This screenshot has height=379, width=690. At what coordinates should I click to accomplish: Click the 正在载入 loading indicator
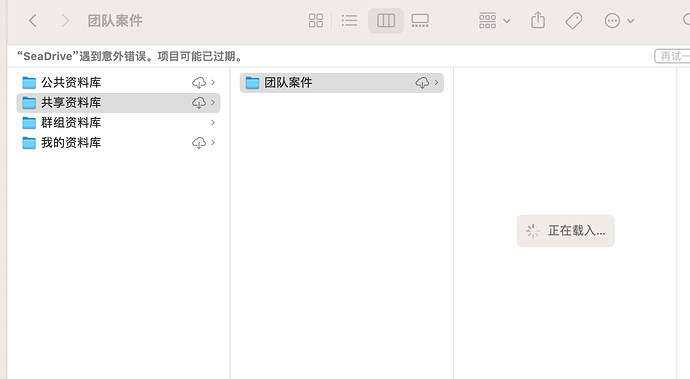coord(565,231)
